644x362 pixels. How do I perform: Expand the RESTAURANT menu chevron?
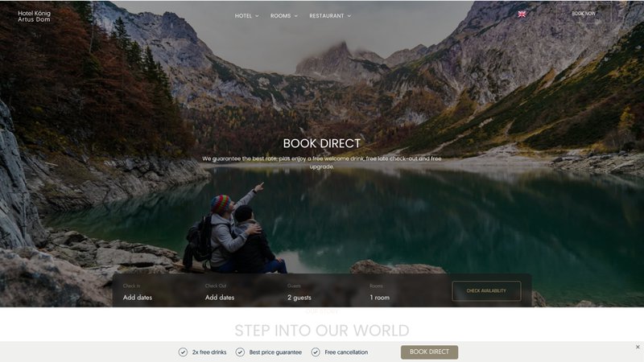point(349,16)
